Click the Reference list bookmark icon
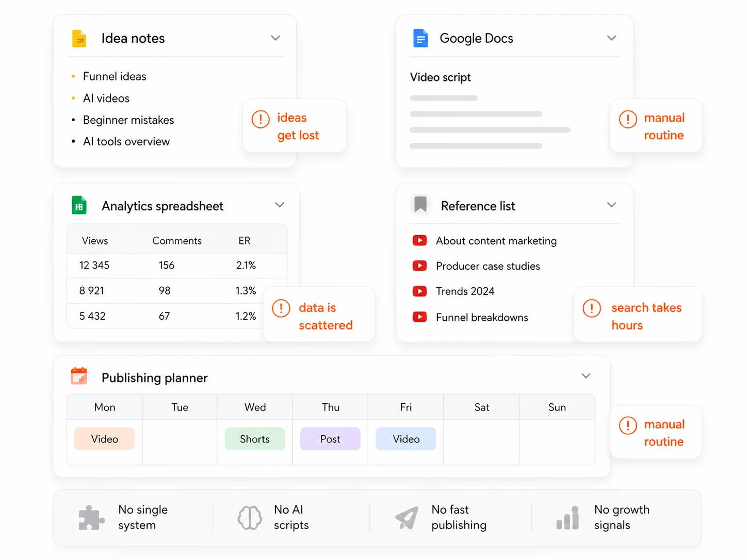This screenshot has height=560, width=747. point(420,205)
